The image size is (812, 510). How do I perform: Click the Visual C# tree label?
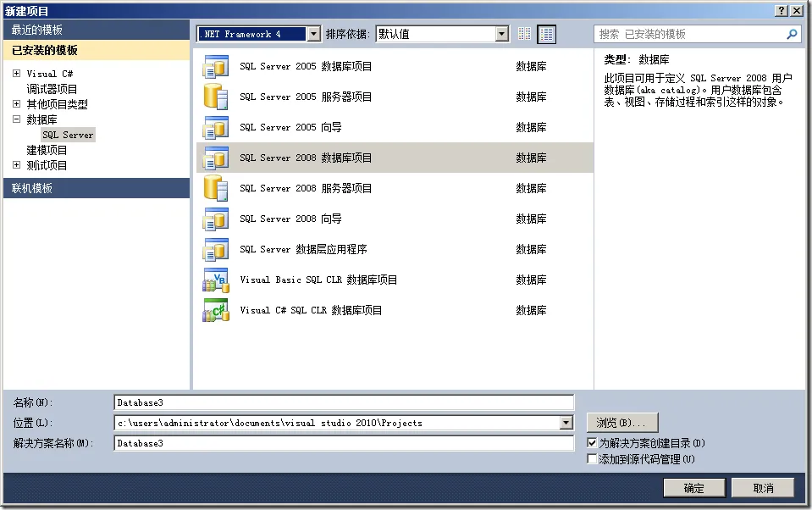[x=50, y=74]
